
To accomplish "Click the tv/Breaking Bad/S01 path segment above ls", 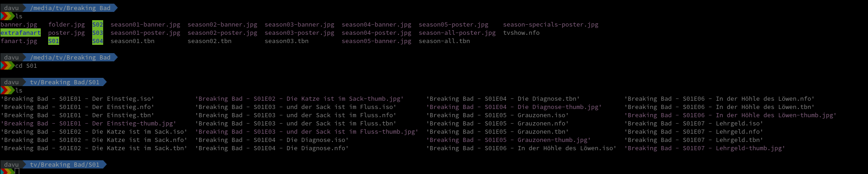I will [65, 82].
